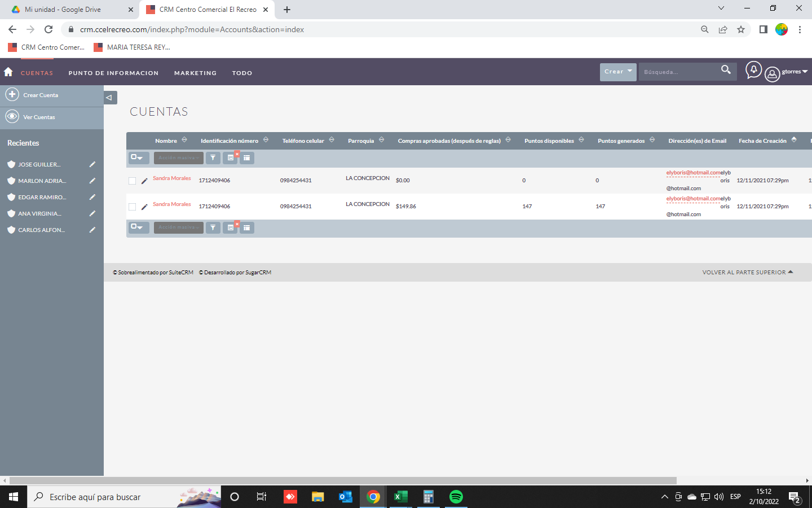
Task: Sort by Compras aprobadas column arrow
Action: [x=508, y=140]
